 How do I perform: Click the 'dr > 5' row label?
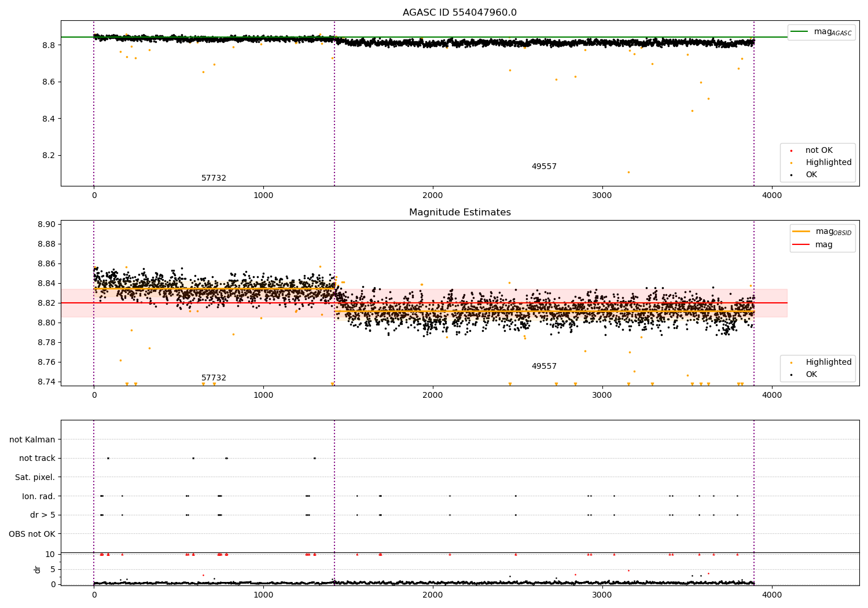43,515
